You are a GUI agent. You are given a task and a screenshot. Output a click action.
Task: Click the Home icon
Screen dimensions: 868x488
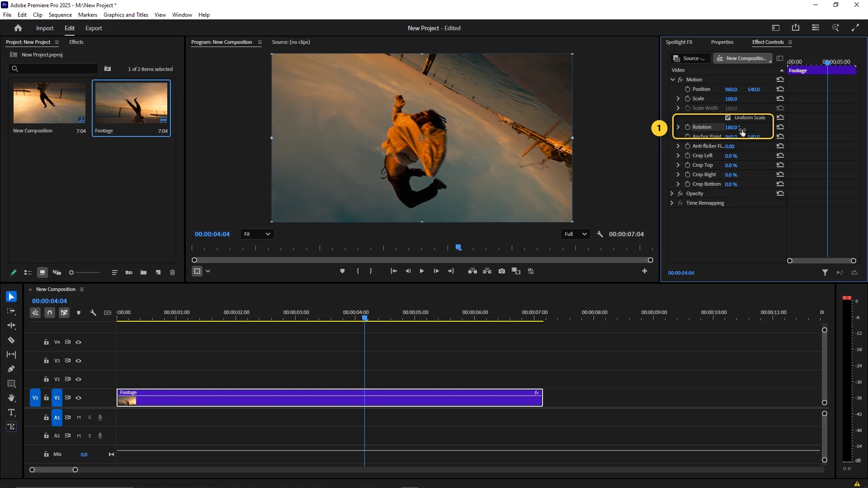18,28
